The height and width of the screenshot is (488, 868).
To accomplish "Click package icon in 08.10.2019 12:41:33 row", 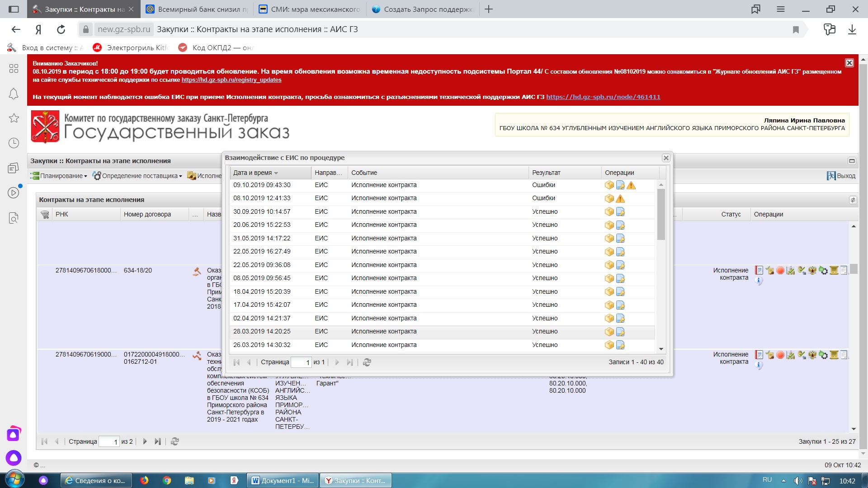I will 609,198.
